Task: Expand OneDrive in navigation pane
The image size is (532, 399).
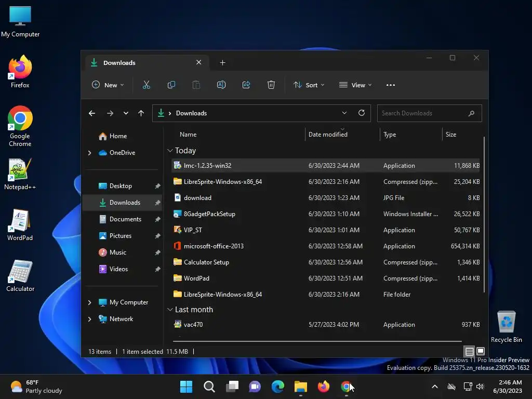Action: [x=89, y=153]
